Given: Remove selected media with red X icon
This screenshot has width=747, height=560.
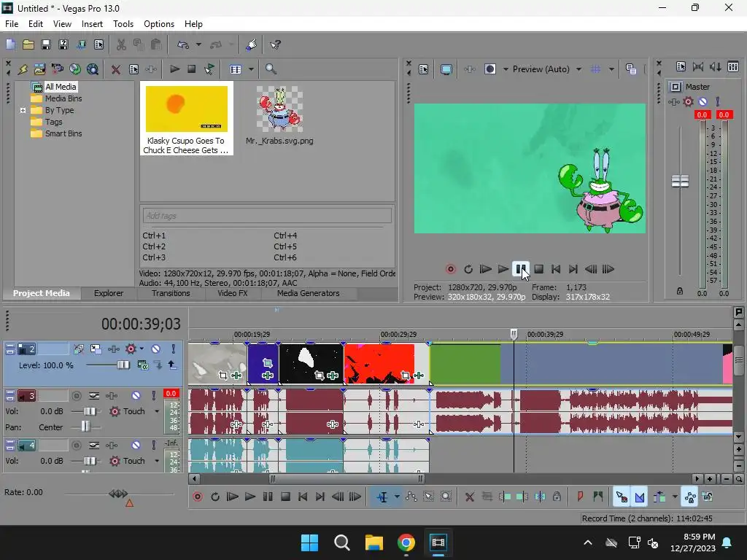Looking at the screenshot, I should coord(116,69).
